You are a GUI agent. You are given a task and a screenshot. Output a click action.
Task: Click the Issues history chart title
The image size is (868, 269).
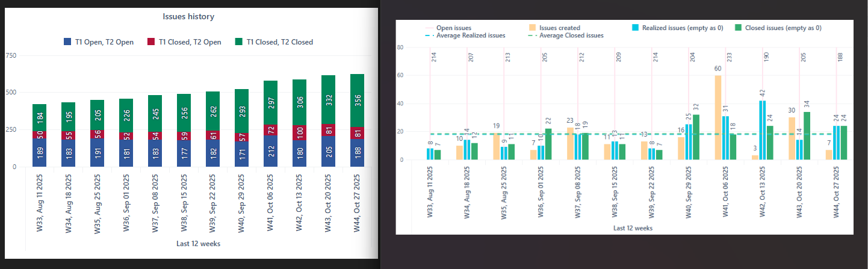pyautogui.click(x=188, y=17)
